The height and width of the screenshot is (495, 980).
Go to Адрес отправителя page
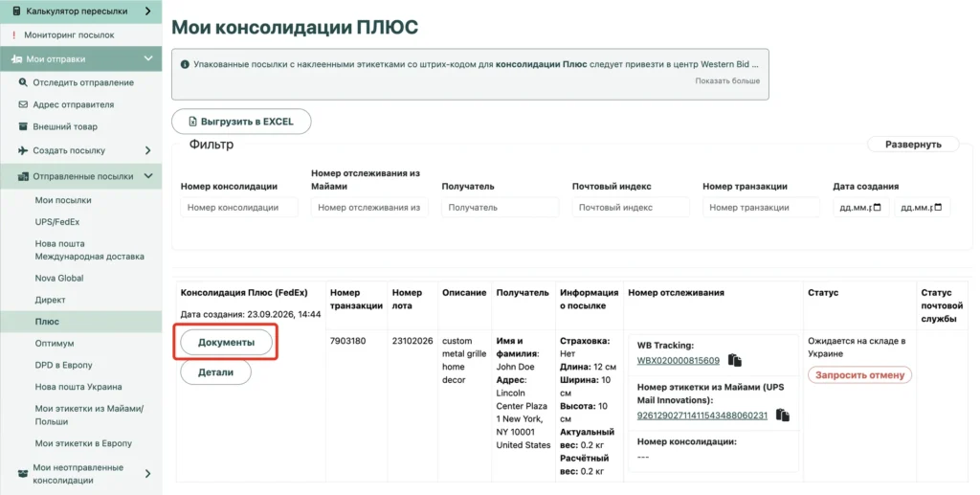(73, 104)
